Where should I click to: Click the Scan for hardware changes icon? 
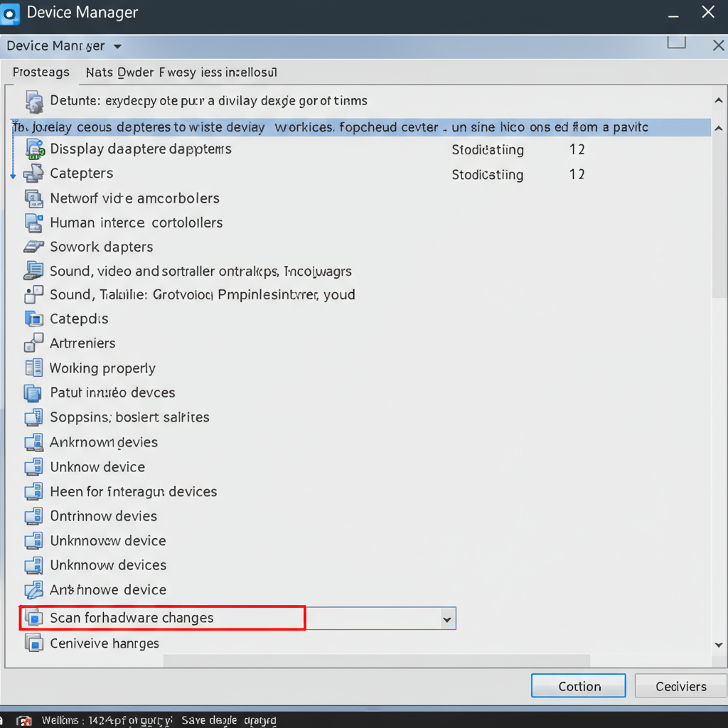click(33, 618)
